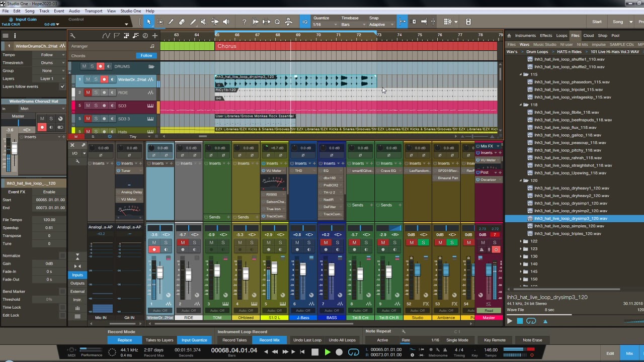Expand the 122 folder in browser
This screenshot has width=644, height=362.
521,241
